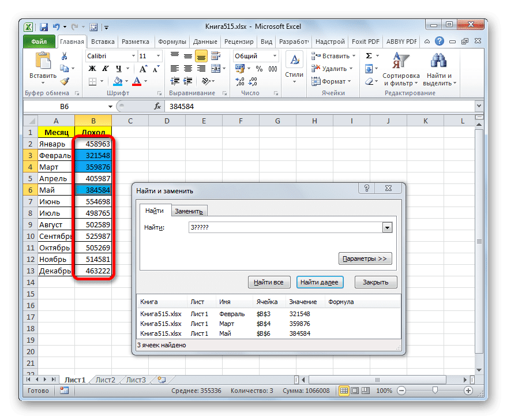Increase decimal places
Viewport: 507px width, 420px height.
click(240, 81)
